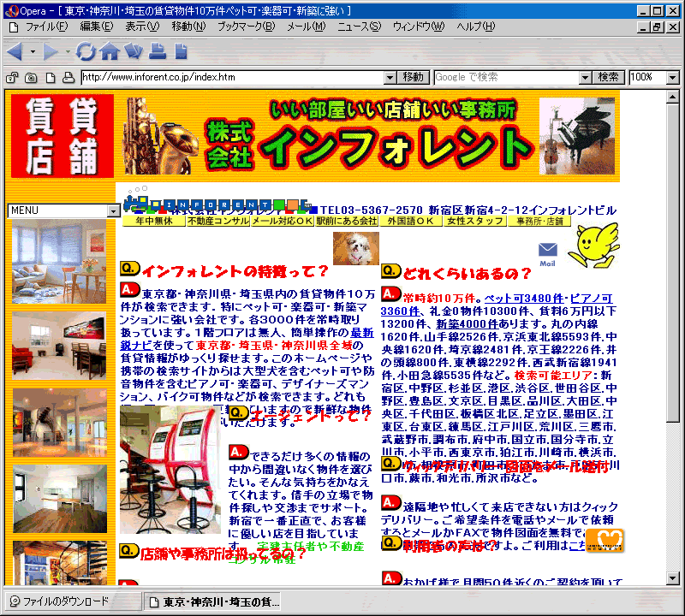
Task: Click the page icon beside ファイル menu
Action: tap(14, 27)
